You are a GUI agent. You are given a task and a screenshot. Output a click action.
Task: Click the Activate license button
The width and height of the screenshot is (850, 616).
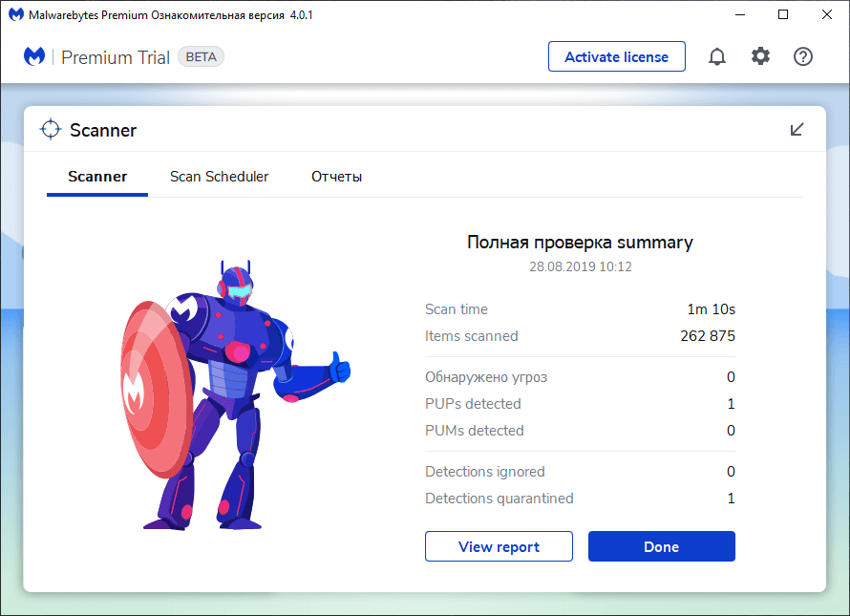point(616,56)
